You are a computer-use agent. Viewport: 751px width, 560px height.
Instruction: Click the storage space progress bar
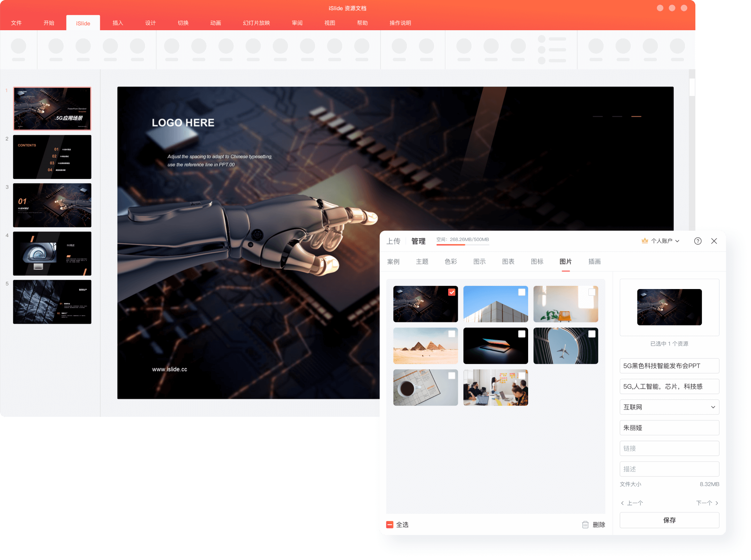tap(462, 245)
